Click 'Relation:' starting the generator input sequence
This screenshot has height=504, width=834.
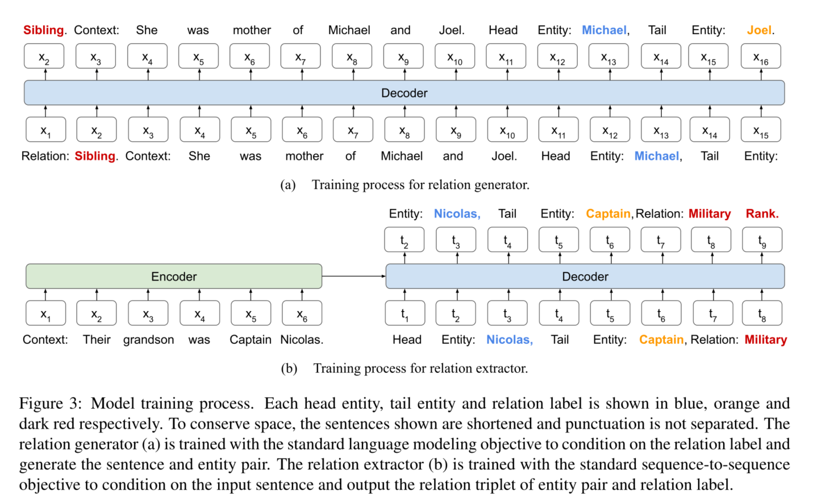click(45, 156)
